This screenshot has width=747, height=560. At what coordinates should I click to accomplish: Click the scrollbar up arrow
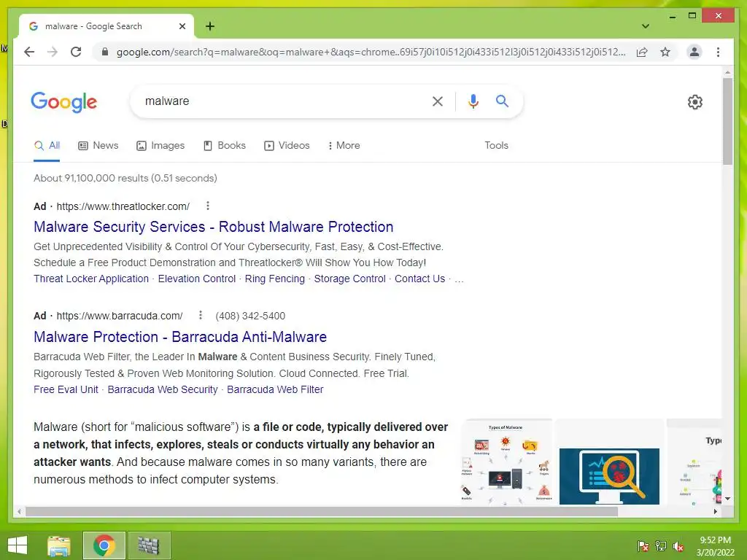(x=727, y=73)
